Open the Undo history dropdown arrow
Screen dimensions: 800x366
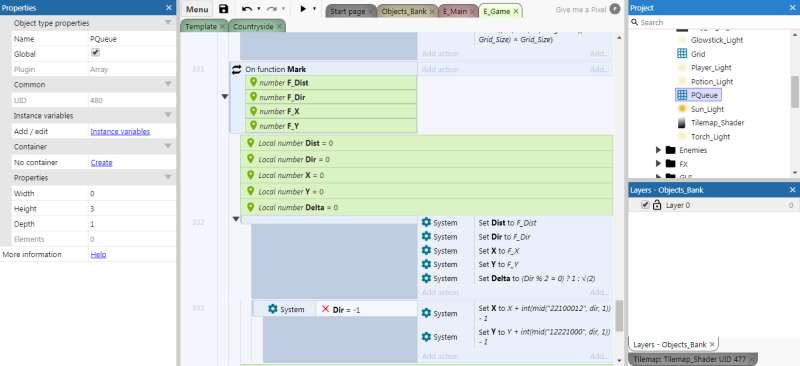point(259,9)
